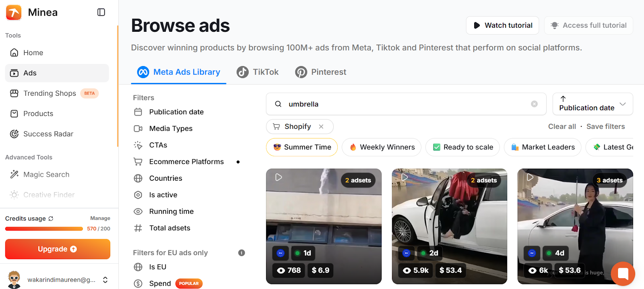Click the credits usage progress bar
The width and height of the screenshot is (644, 289).
click(44, 229)
